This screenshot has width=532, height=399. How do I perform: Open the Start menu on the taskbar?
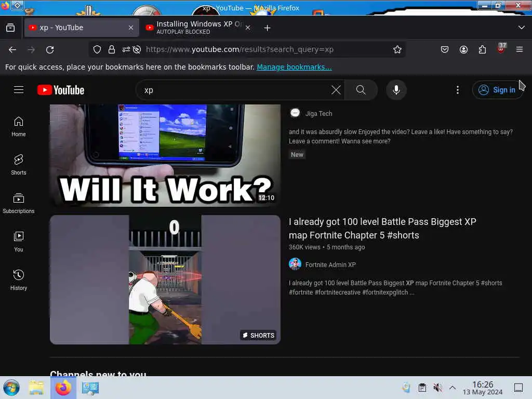pyautogui.click(x=11, y=388)
